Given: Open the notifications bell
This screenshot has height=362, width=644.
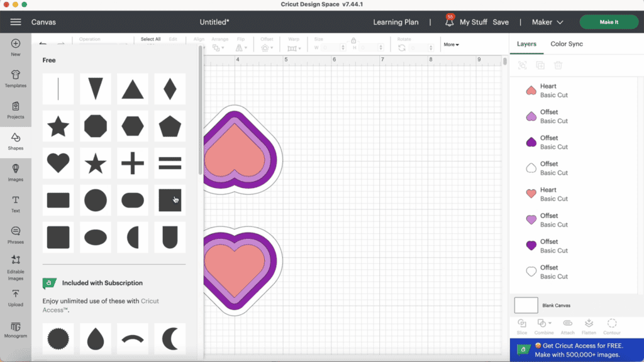Looking at the screenshot, I should (x=449, y=21).
